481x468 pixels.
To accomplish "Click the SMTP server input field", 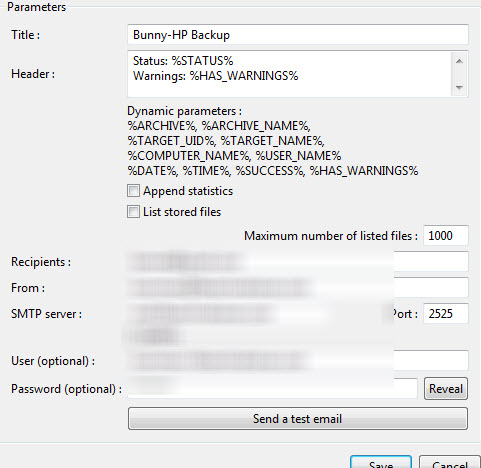I will pos(255,314).
